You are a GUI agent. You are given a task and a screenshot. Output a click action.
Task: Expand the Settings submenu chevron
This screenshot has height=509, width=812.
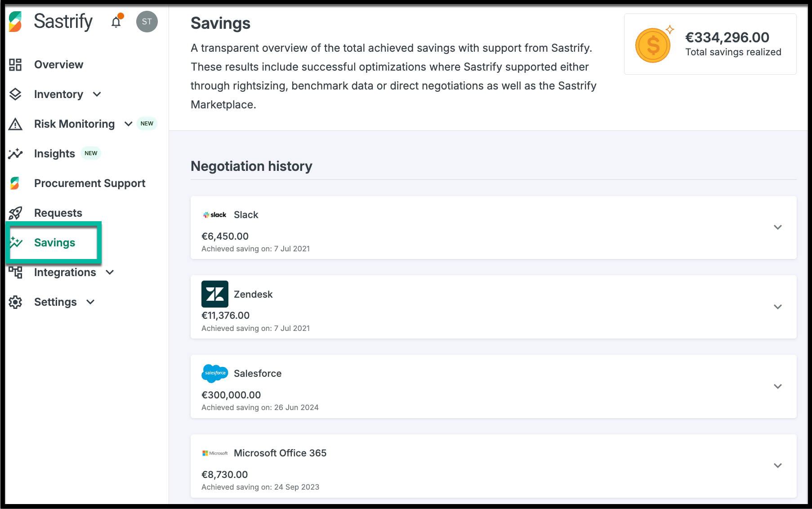coord(90,302)
